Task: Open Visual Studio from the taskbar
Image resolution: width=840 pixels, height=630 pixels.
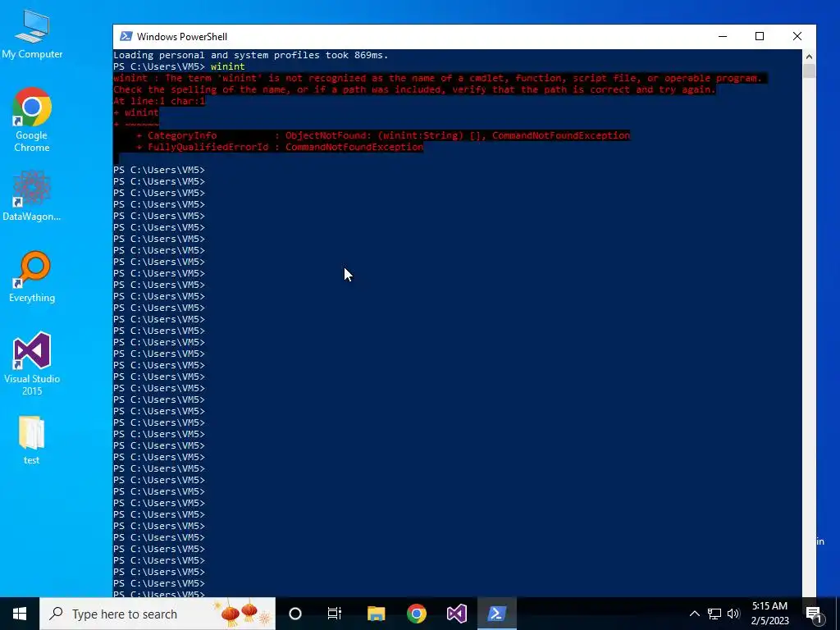Action: tap(456, 614)
